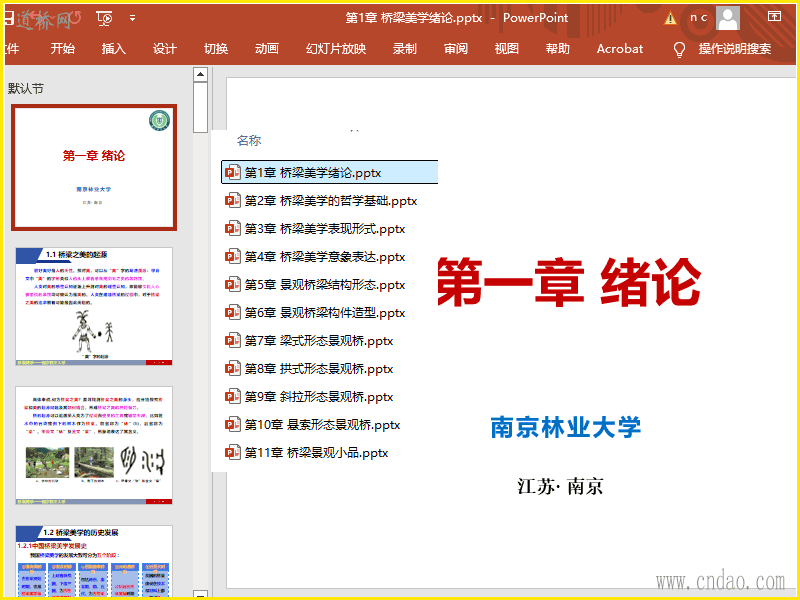Click the 名称 column header
The height and width of the screenshot is (600, 800).
pyautogui.click(x=249, y=140)
